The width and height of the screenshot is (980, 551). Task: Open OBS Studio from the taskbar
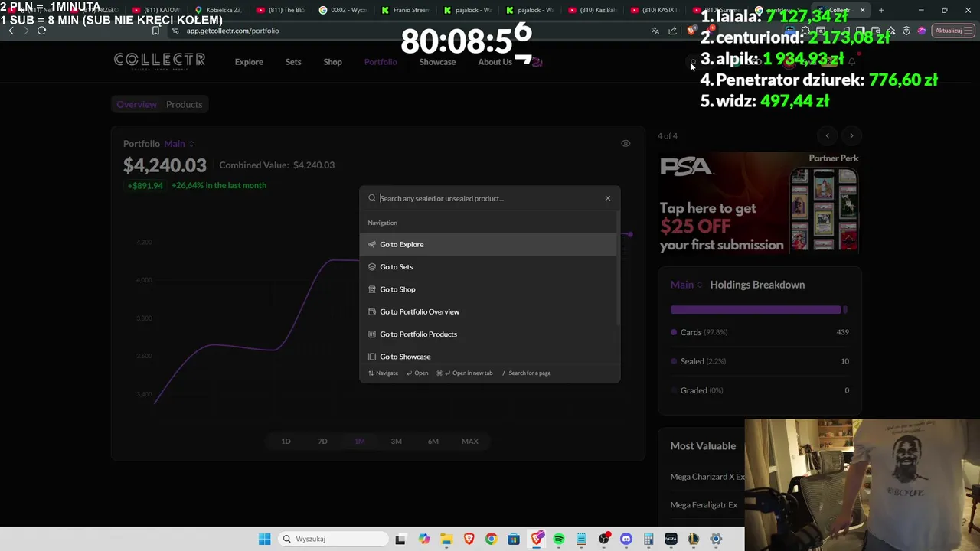coord(604,539)
